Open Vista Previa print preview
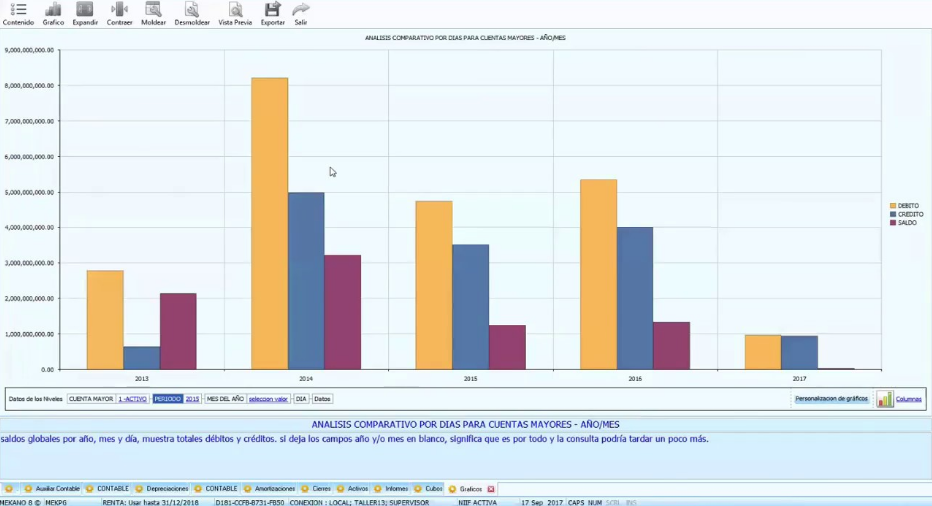The image size is (932, 506). point(235,10)
